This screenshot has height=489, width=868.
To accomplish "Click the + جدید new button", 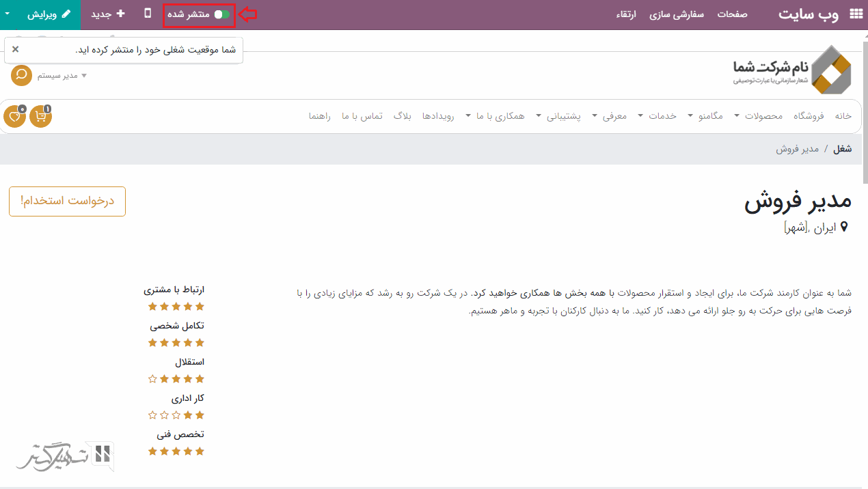I will pos(108,14).
